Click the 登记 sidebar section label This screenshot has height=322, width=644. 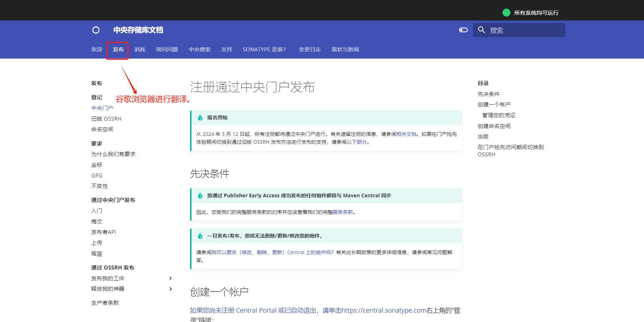(x=97, y=97)
